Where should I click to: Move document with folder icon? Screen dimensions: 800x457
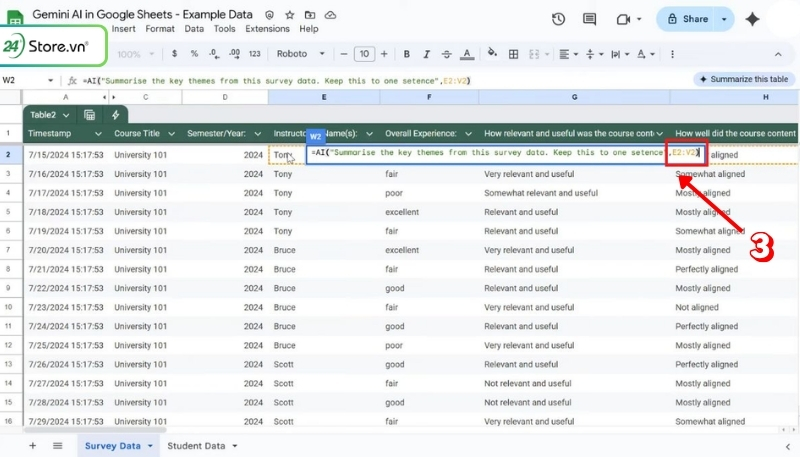[310, 15]
